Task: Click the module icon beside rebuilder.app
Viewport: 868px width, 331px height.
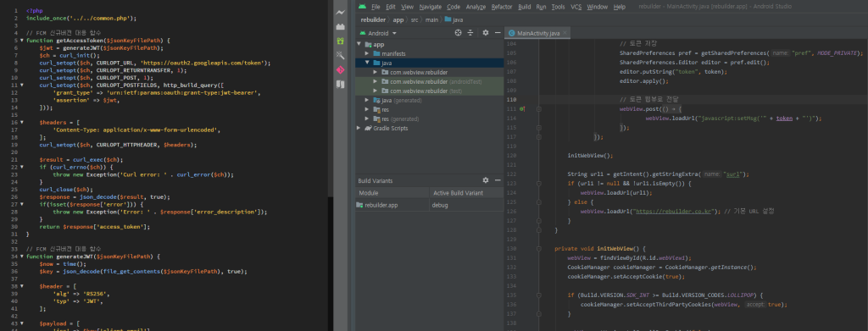Action: click(359, 205)
